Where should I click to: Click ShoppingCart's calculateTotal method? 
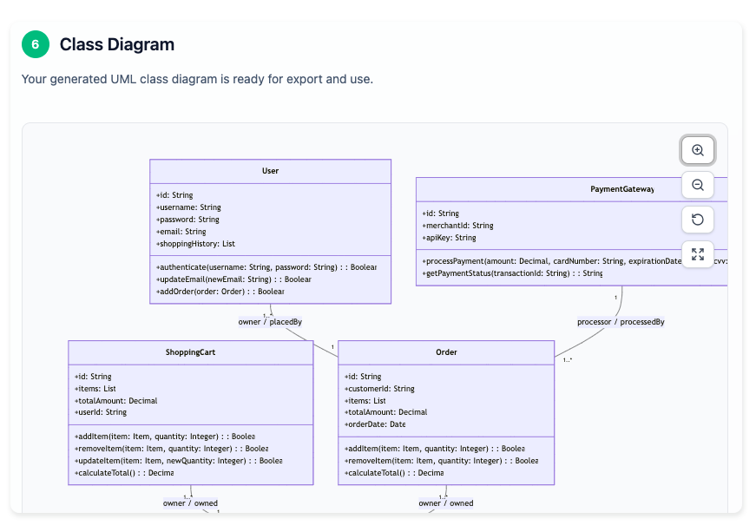point(124,473)
